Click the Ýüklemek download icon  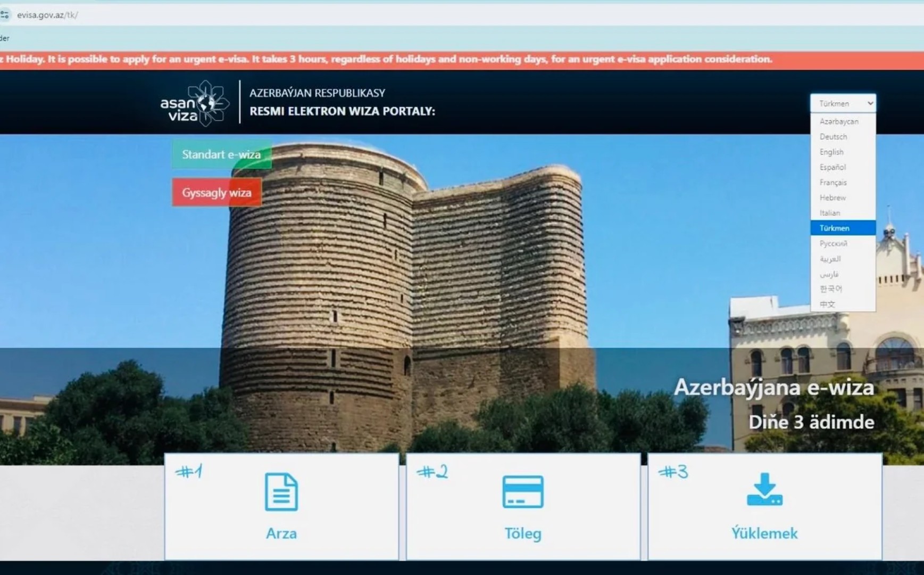(x=764, y=490)
